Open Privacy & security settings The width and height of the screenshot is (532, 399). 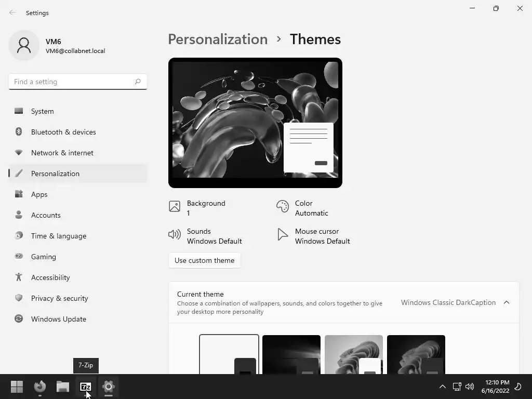pos(78,298)
